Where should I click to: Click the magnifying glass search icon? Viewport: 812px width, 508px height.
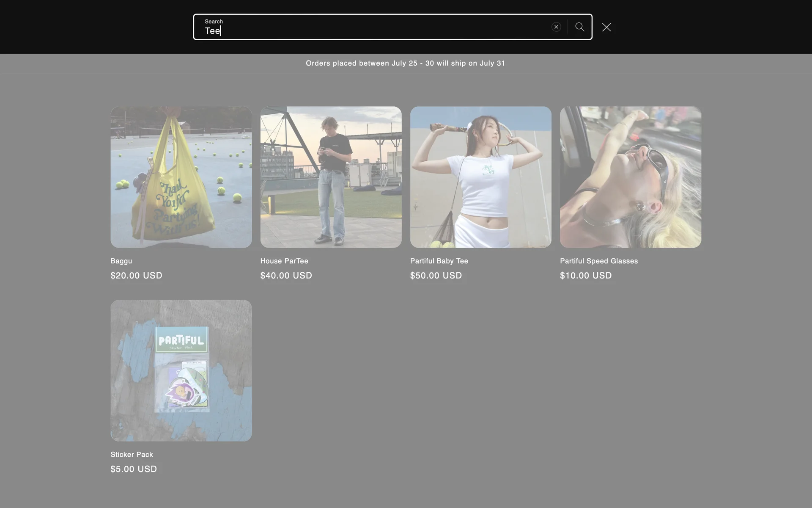pyautogui.click(x=580, y=27)
